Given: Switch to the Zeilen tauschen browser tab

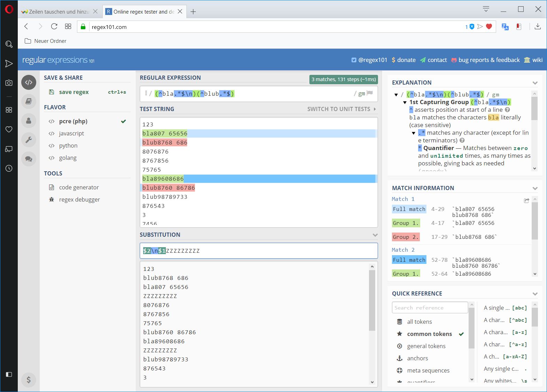Looking at the screenshot, I should (59, 11).
